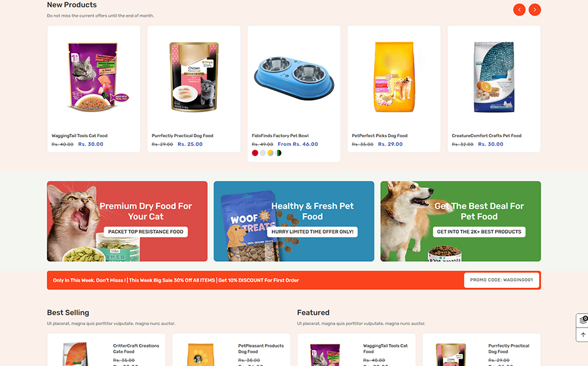This screenshot has width=588, height=366.
Task: Advance New Products carousel with next arrow
Action: click(535, 10)
